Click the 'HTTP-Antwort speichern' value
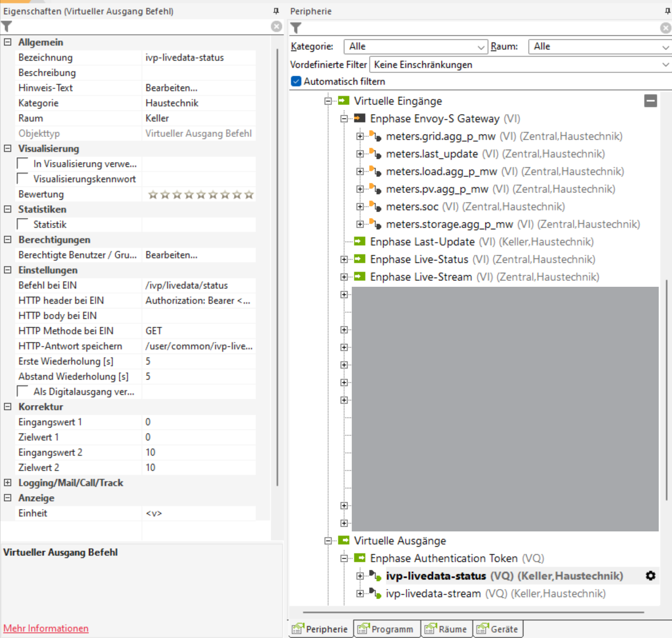This screenshot has width=672, height=638. [198, 346]
